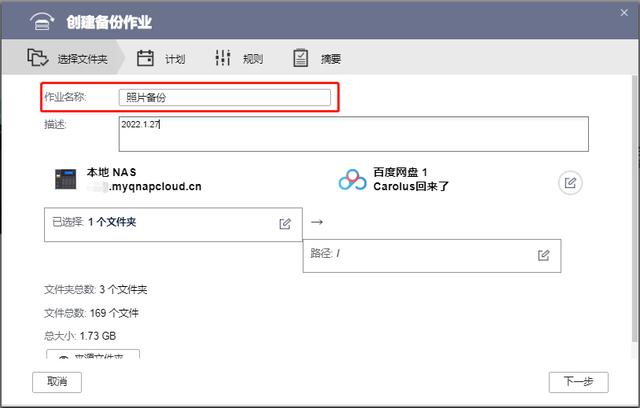The width and height of the screenshot is (640, 408).
Task: Click the sliders icon for 规则
Action: [x=223, y=58]
